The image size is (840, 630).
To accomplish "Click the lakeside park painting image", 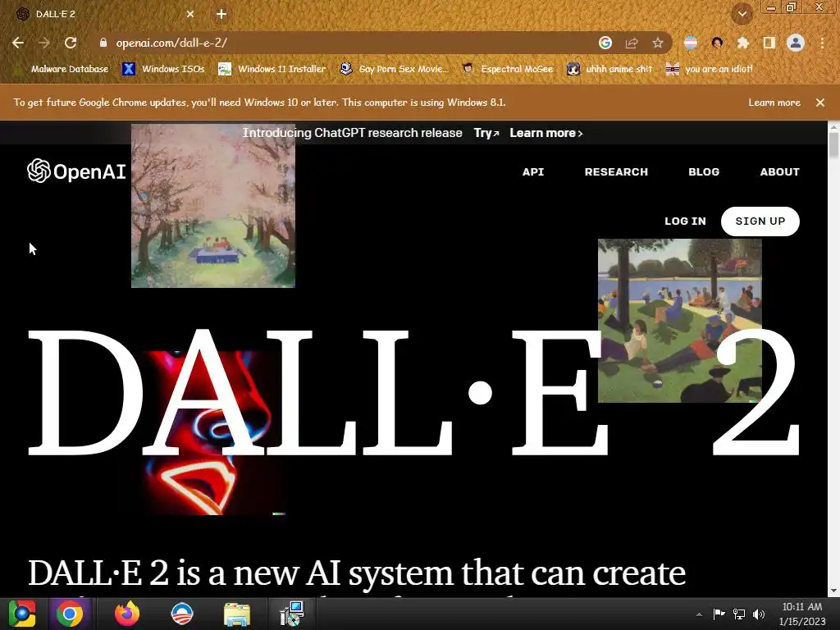I will [680, 321].
